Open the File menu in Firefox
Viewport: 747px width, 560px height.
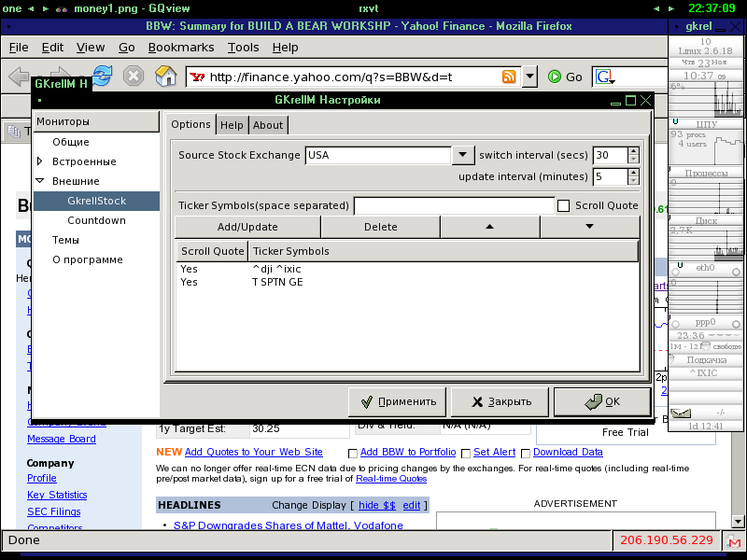[x=19, y=48]
